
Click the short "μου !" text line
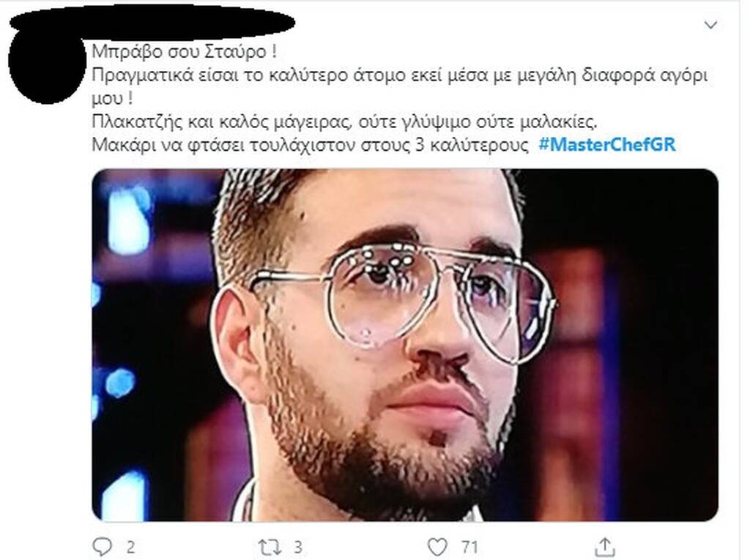coord(112,99)
